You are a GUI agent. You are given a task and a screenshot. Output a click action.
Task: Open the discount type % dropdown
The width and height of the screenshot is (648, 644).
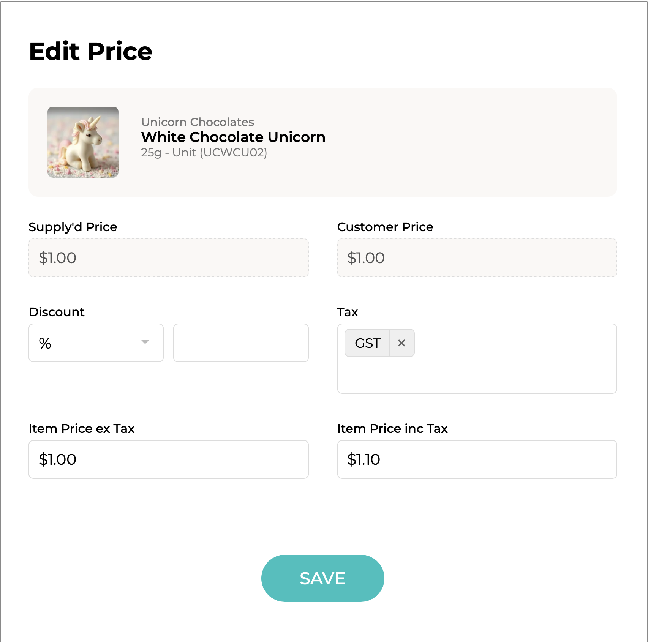tap(96, 343)
